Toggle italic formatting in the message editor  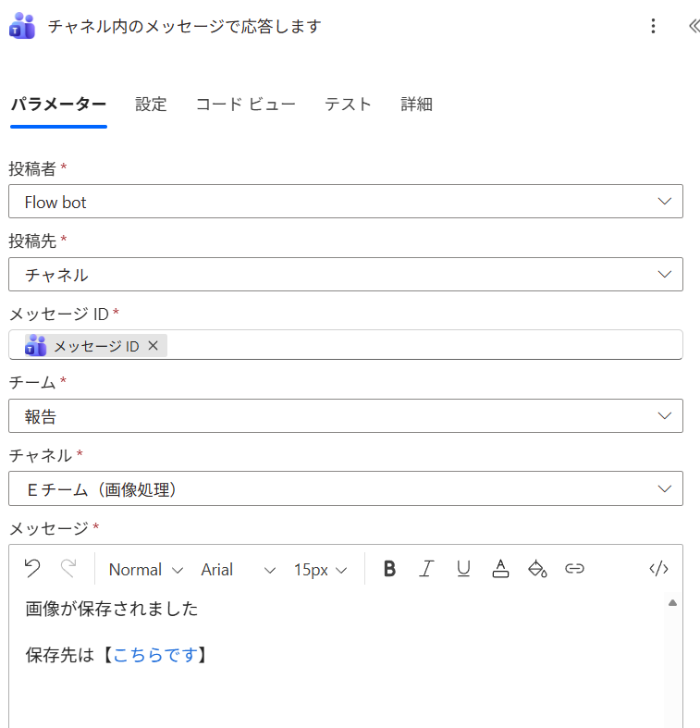pyautogui.click(x=426, y=568)
